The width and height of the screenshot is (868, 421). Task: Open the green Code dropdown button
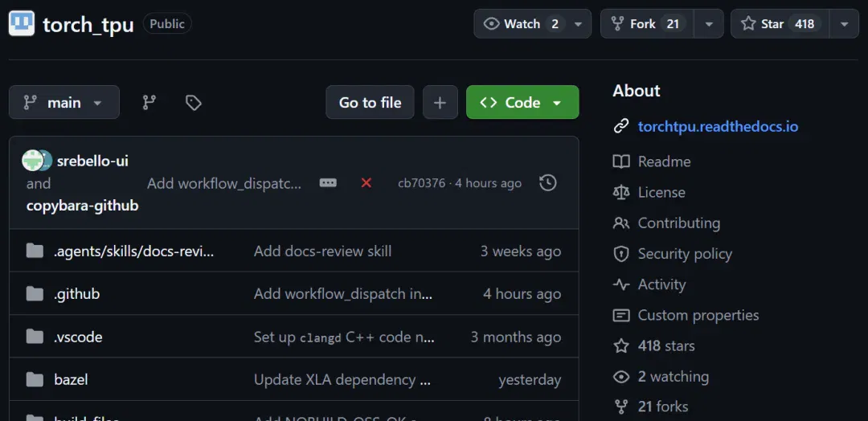click(x=522, y=102)
